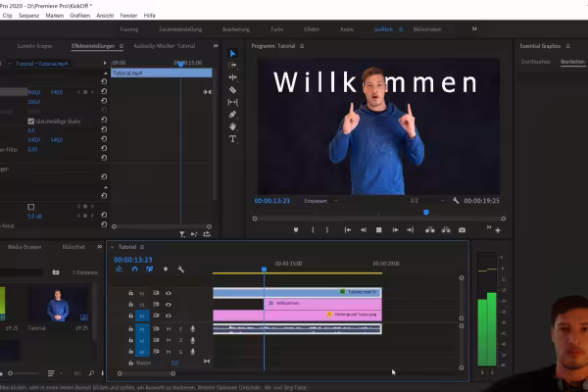Open the Fenster menu
Viewport: 588px width, 392px height.
click(128, 16)
